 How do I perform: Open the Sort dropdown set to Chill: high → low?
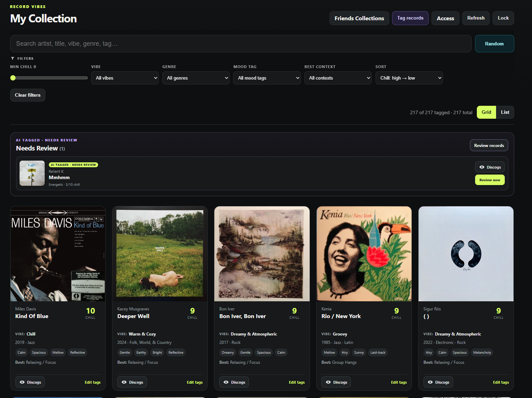[x=409, y=78]
